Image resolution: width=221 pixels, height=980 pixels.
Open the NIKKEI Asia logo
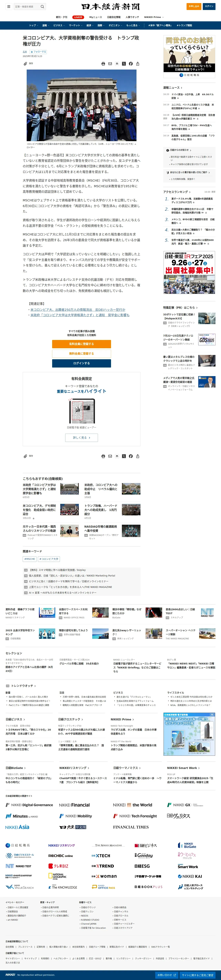(x=17, y=827)
